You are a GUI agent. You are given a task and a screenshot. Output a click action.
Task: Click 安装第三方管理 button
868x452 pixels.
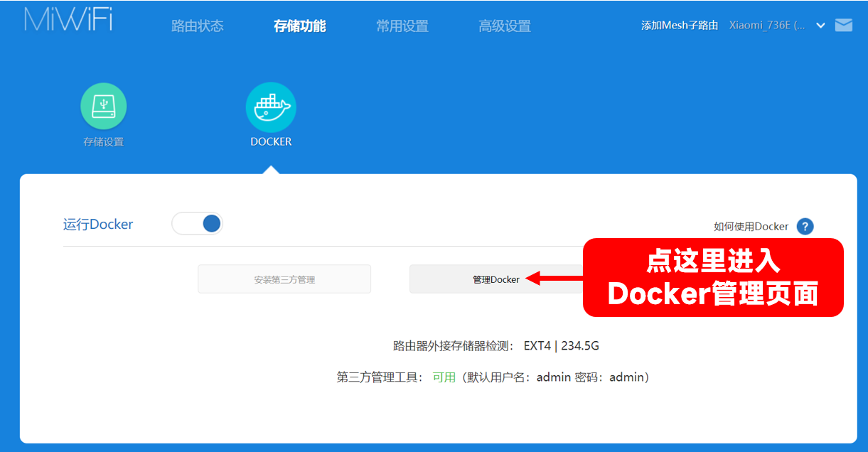click(284, 279)
